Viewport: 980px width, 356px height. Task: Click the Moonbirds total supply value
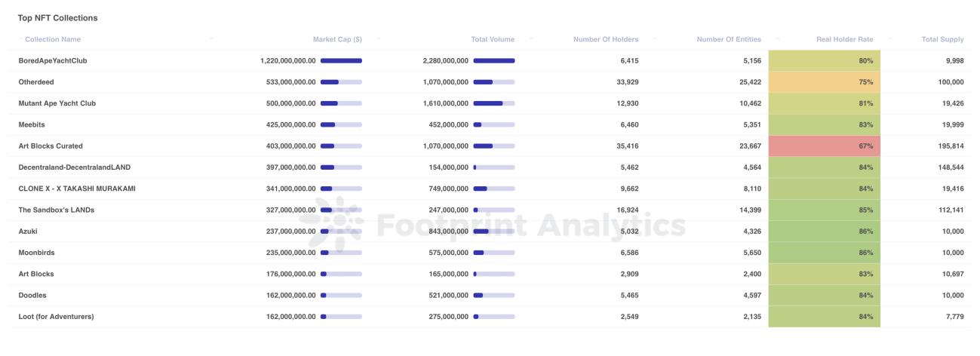[951, 253]
